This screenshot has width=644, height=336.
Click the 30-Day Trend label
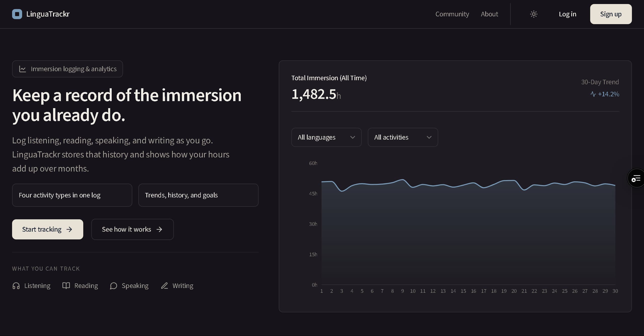coord(600,82)
